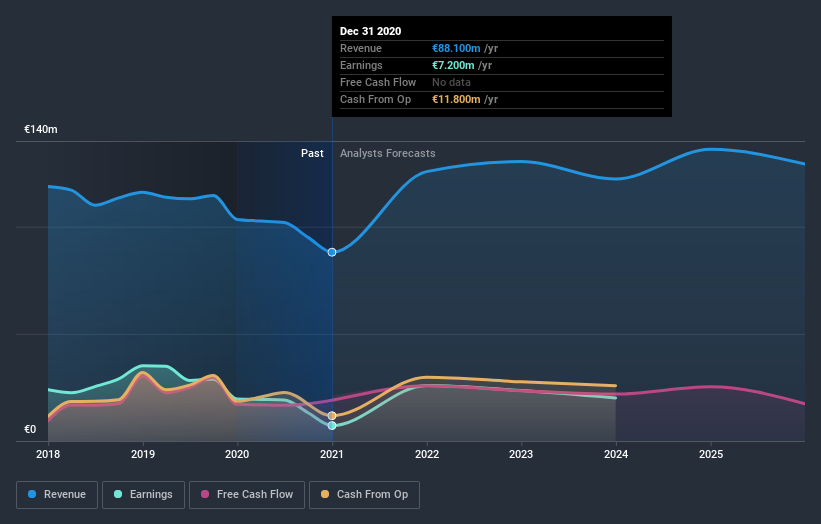Click the €88.100m revenue value
The width and height of the screenshot is (821, 524).
456,48
